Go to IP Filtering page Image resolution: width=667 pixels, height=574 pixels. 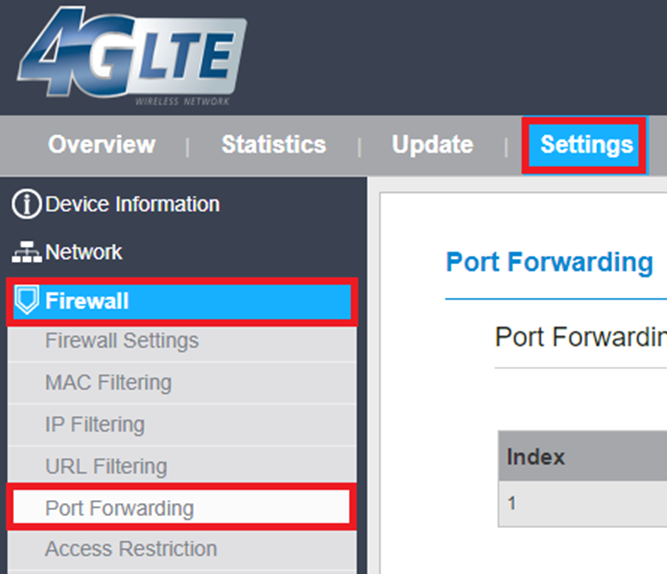(x=95, y=425)
